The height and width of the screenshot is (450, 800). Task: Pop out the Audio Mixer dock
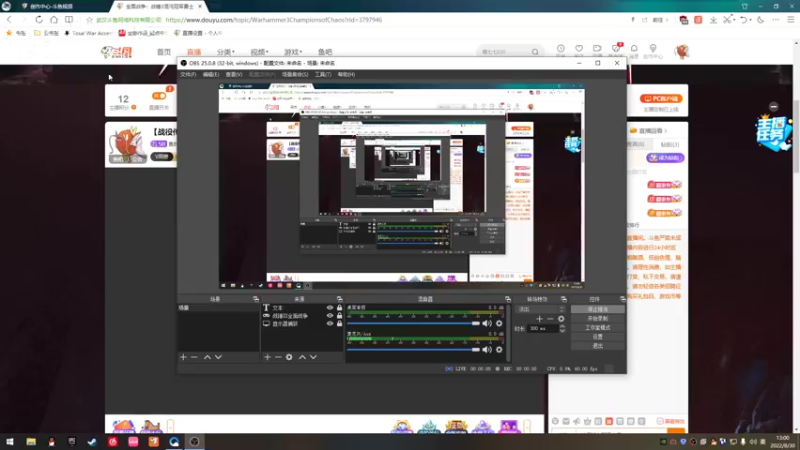click(x=508, y=299)
